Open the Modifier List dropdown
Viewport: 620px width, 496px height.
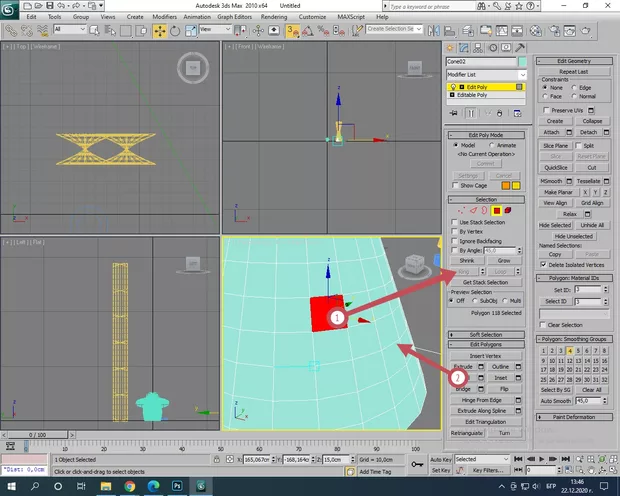click(x=522, y=74)
